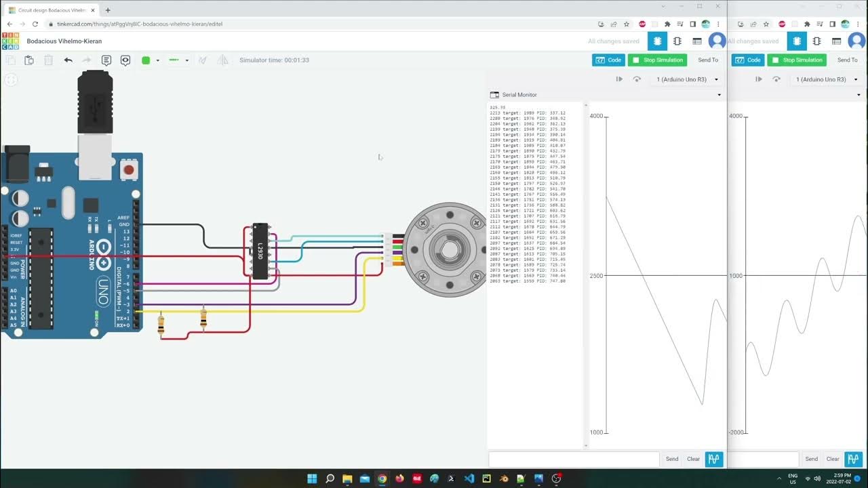Click the Paste icon in the toolbar
Screen dimensions: 868x488
[29, 60]
